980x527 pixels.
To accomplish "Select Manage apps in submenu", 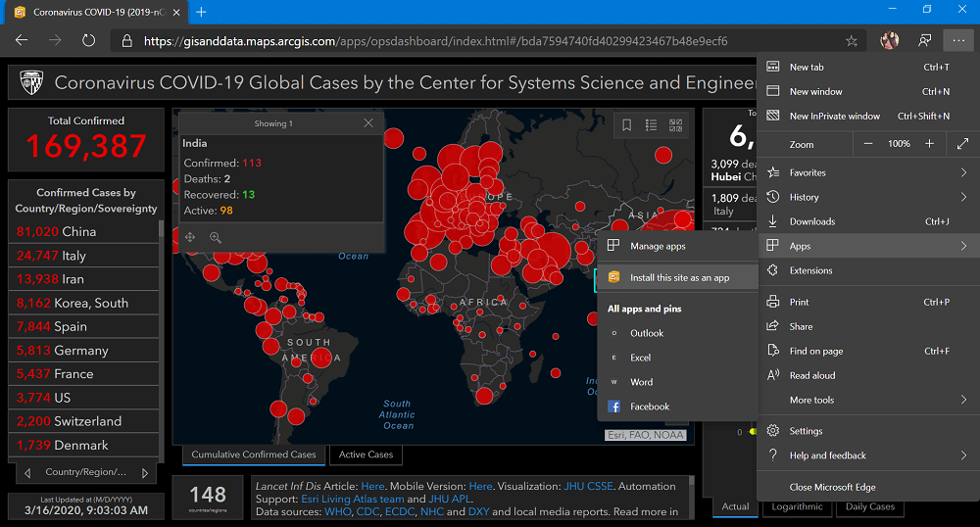I will click(677, 246).
